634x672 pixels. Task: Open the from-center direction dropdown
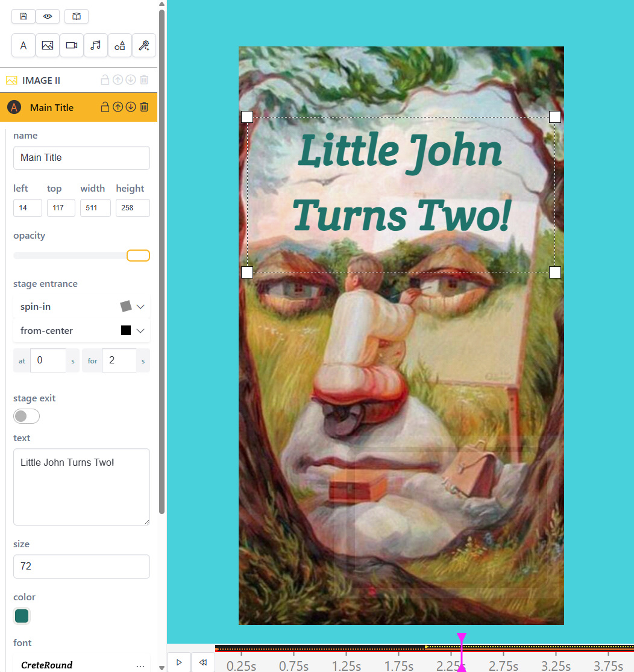[x=140, y=331]
